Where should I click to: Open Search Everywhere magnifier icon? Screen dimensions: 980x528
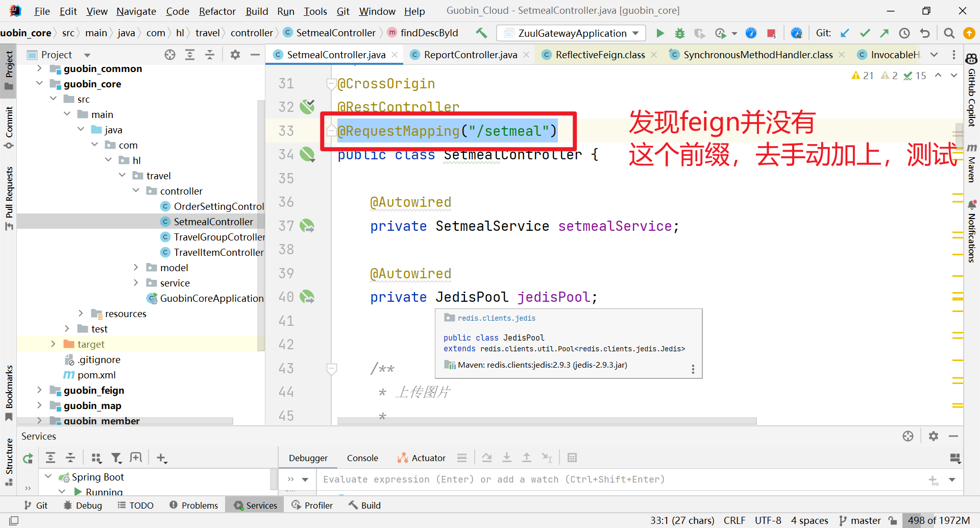click(x=949, y=33)
